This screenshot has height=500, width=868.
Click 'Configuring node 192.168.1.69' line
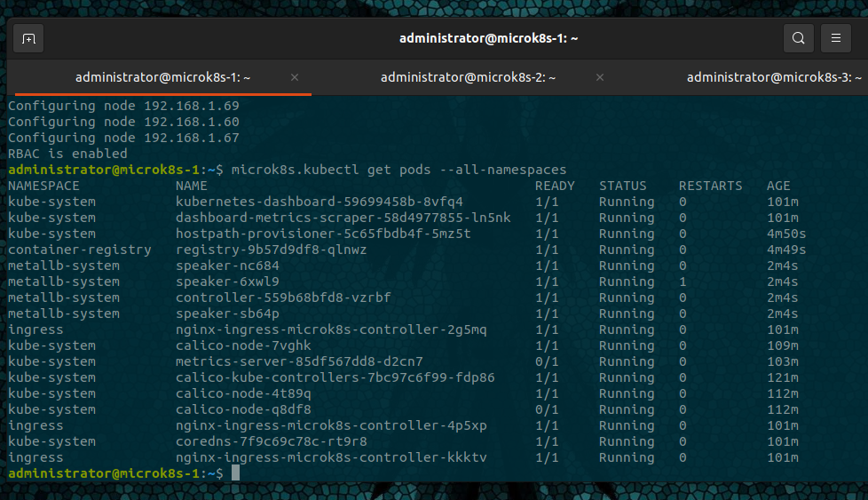(123, 106)
